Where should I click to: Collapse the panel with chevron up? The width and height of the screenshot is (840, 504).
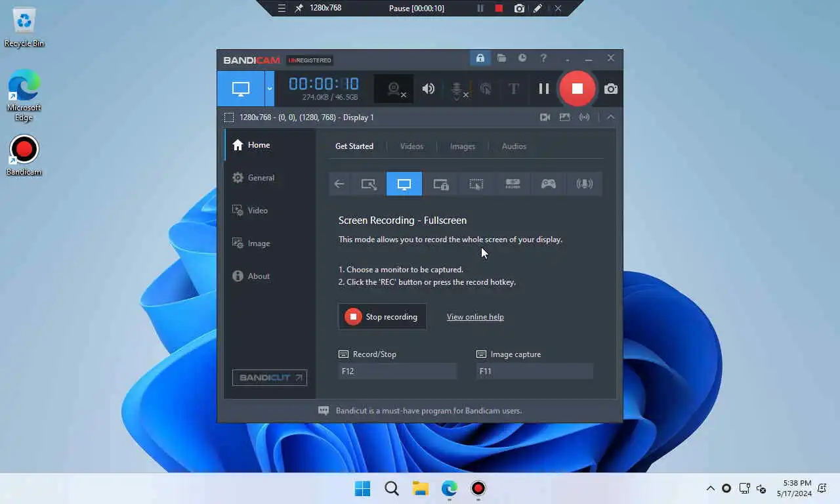[x=610, y=117]
